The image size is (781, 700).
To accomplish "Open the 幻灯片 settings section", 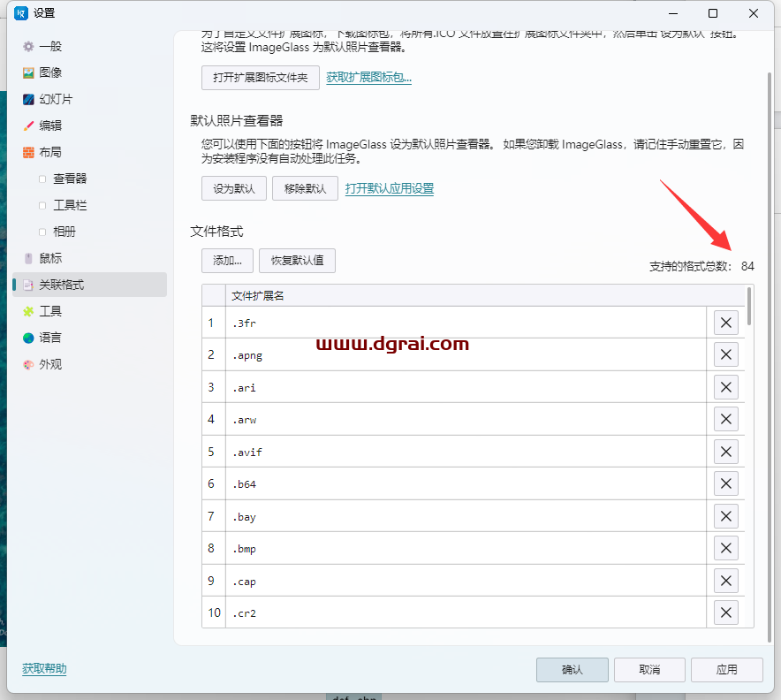I will (89, 99).
